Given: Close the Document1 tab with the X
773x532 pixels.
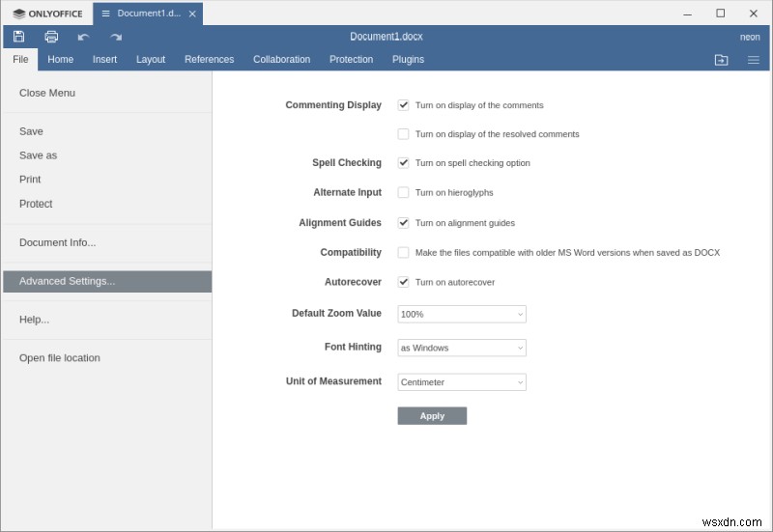Looking at the screenshot, I should coord(192,14).
